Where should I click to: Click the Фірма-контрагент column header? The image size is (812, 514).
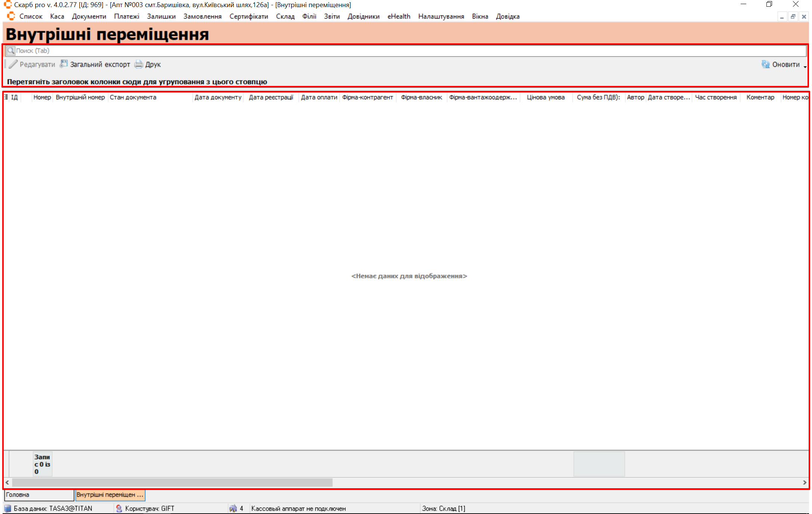click(x=368, y=97)
